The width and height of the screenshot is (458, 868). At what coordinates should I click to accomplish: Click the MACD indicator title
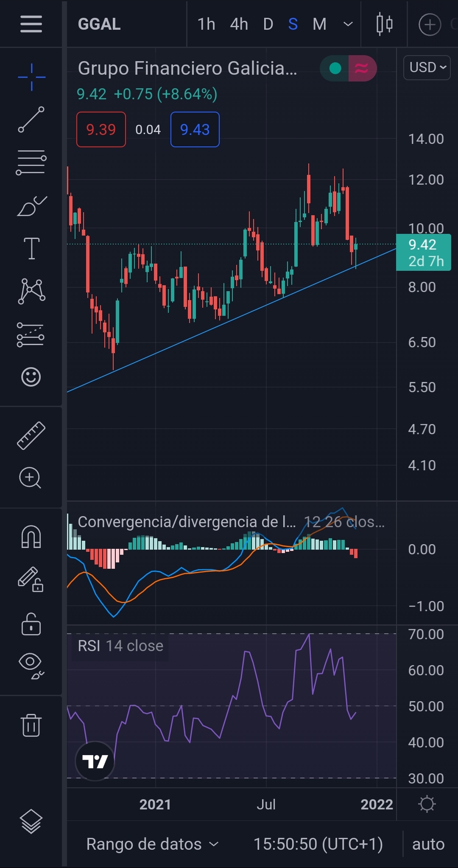(187, 522)
